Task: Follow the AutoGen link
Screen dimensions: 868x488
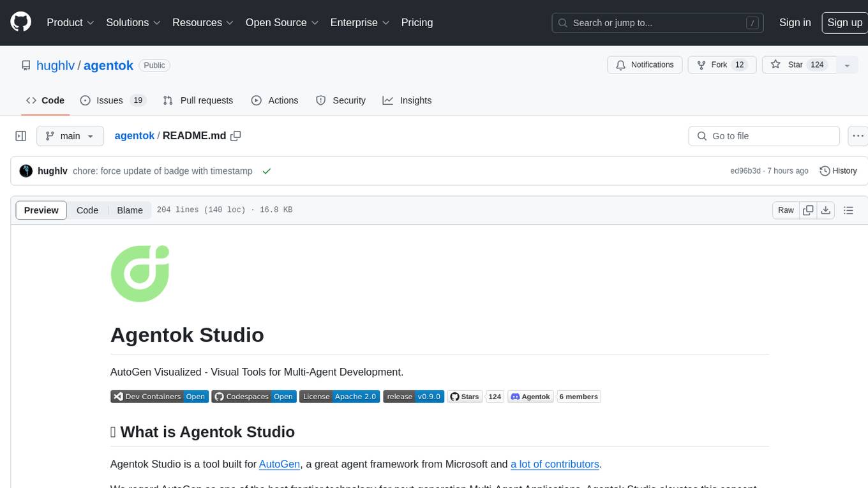Action: tap(280, 464)
